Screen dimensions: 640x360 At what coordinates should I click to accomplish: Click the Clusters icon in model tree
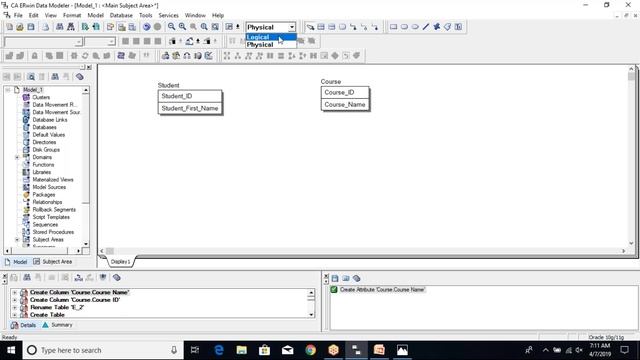[26, 98]
